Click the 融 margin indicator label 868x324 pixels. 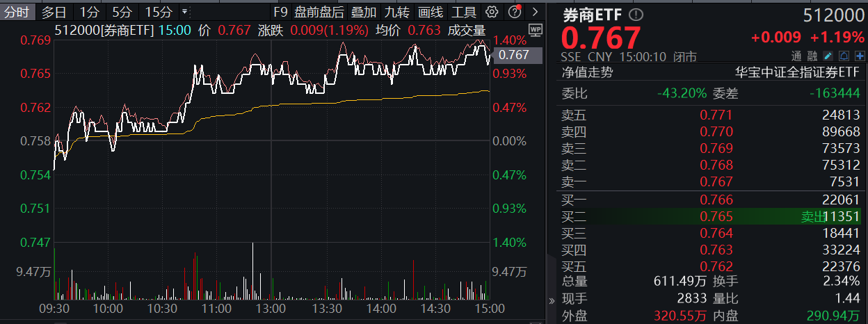click(x=812, y=56)
